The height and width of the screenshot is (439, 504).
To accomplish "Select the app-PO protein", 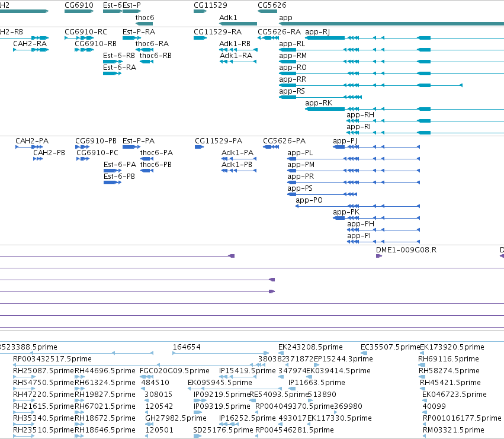I will pos(309,200).
